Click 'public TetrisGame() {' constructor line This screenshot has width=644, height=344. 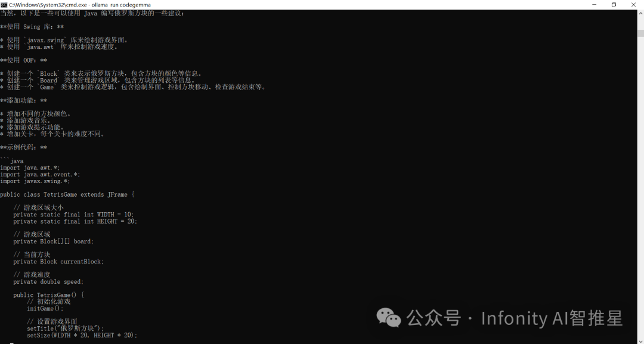pyautogui.click(x=48, y=295)
